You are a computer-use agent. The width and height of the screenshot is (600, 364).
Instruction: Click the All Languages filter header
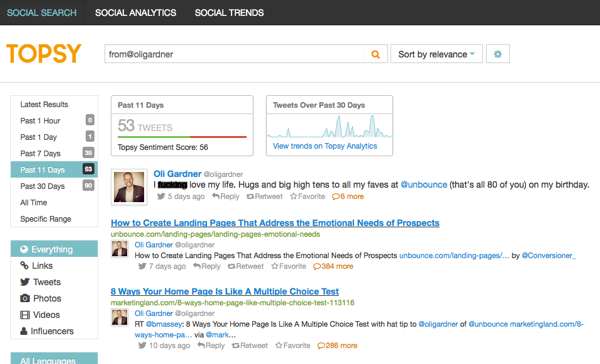coord(54,359)
